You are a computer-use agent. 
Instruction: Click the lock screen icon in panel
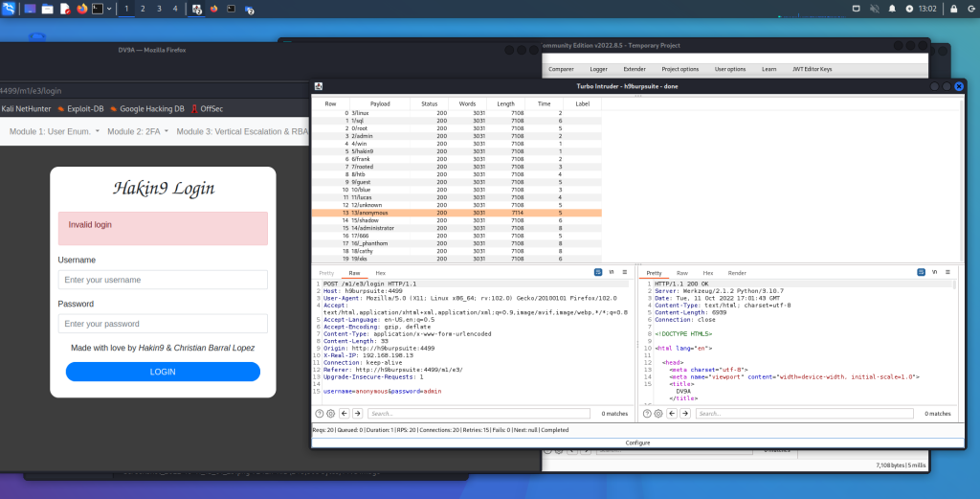[x=954, y=9]
